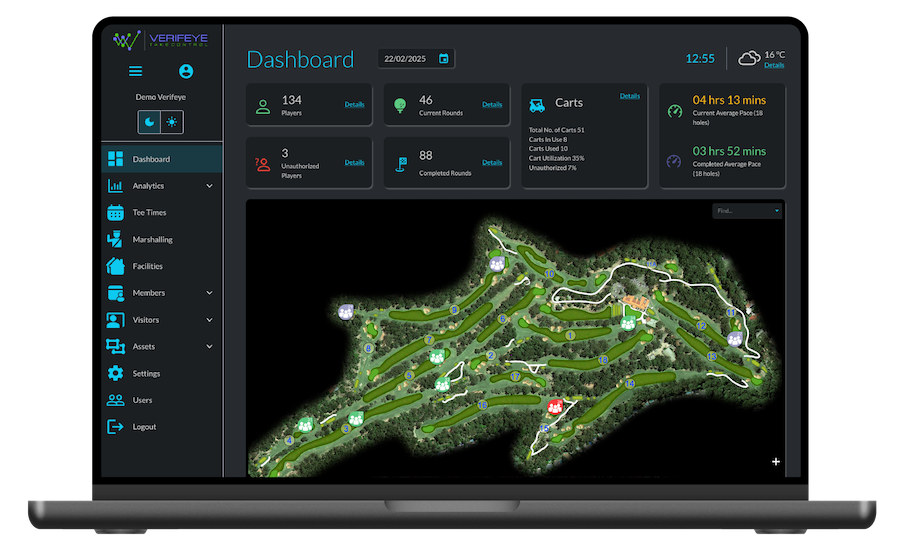Screen dimensions: 900x551
Task: Expand the Assets submenu chevron
Action: (x=210, y=347)
